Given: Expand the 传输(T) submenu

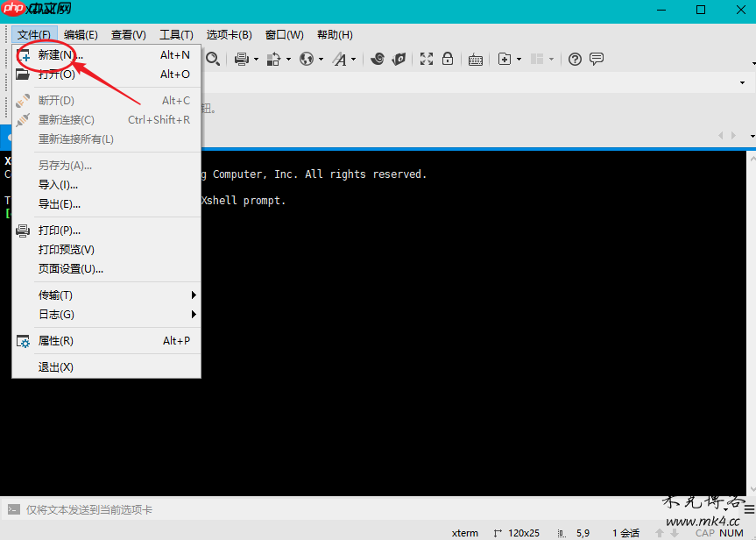Looking at the screenshot, I should 55,295.
